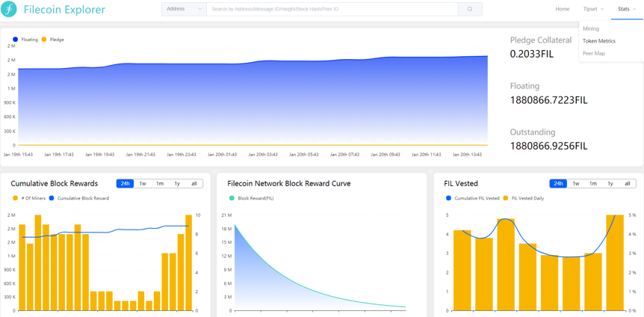This screenshot has height=317, width=644.
Task: Click the Outstanding value 1880866.9256FIL
Action: coord(548,146)
